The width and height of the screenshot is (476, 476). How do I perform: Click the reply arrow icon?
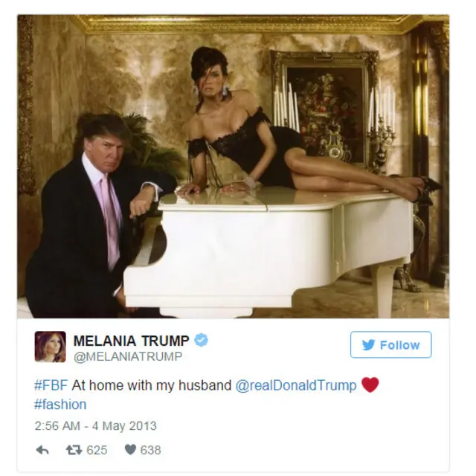click(x=42, y=450)
